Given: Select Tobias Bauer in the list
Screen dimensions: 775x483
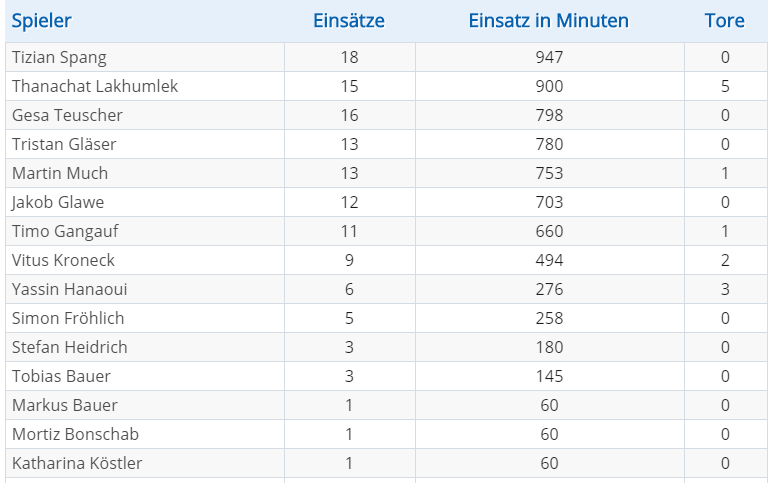Looking at the screenshot, I should coord(61,376).
